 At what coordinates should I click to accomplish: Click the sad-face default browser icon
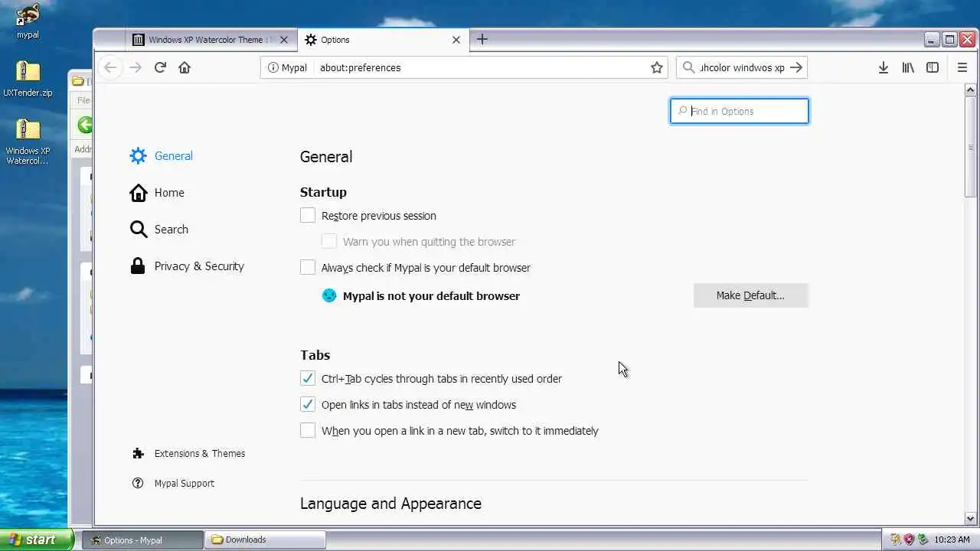[x=329, y=295]
